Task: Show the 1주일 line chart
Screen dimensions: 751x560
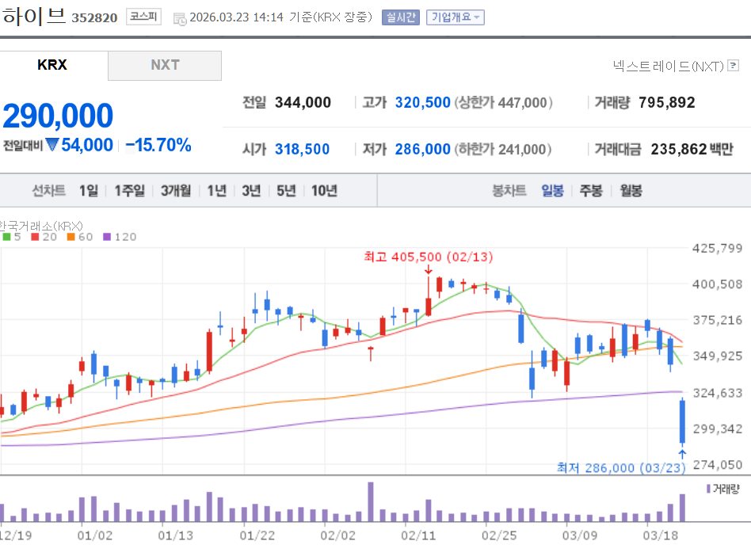Action: click(x=130, y=191)
